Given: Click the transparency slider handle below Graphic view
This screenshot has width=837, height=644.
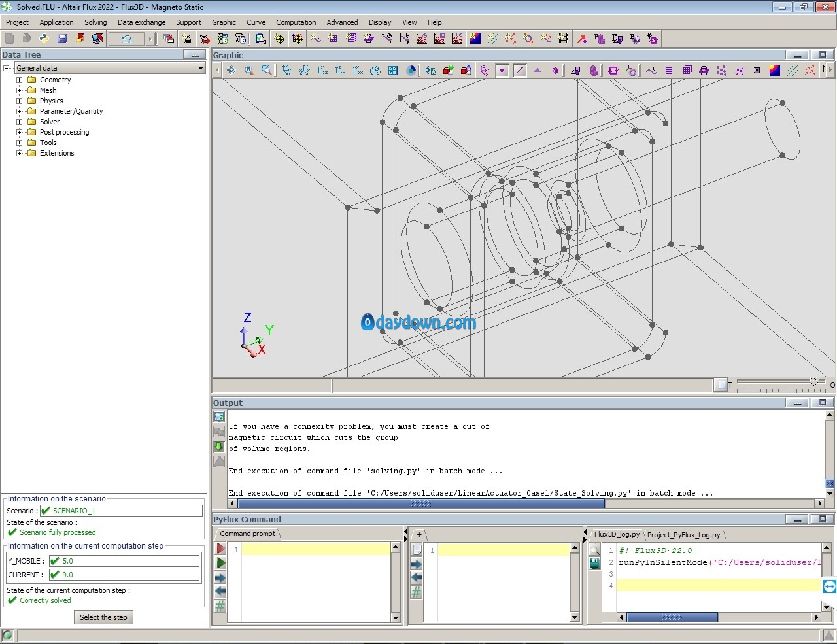Looking at the screenshot, I should coord(814,381).
